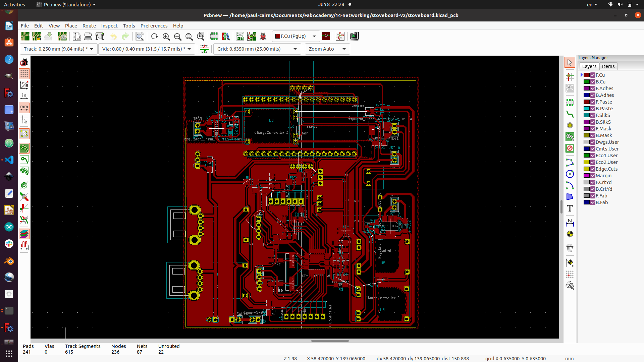Click the Activities button
This screenshot has width=644, height=362.
point(14,4)
